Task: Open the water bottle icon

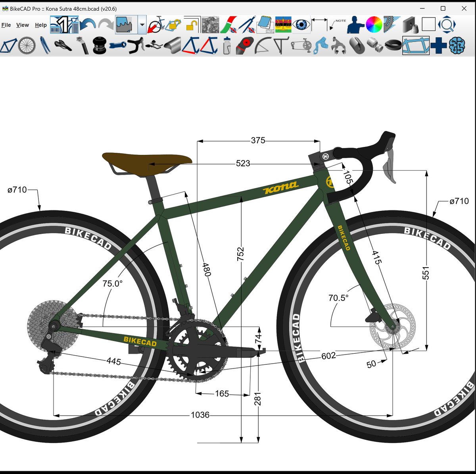Action: [226, 45]
